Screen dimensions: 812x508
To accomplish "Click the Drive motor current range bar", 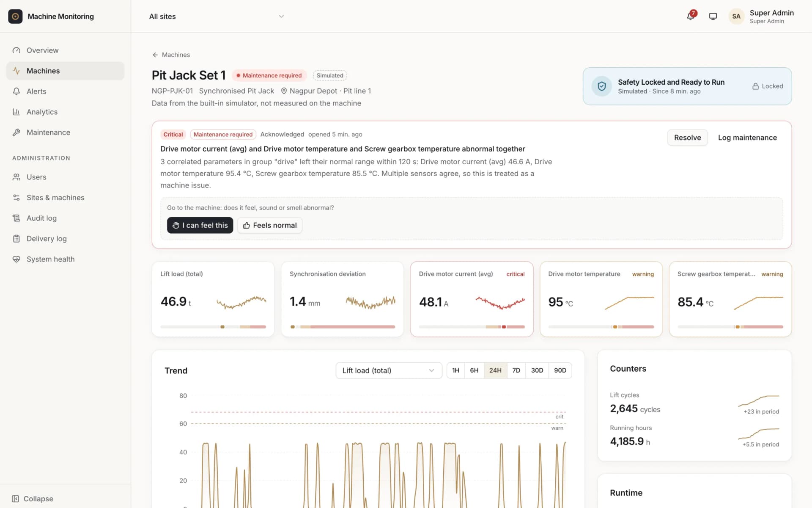I will point(472,327).
